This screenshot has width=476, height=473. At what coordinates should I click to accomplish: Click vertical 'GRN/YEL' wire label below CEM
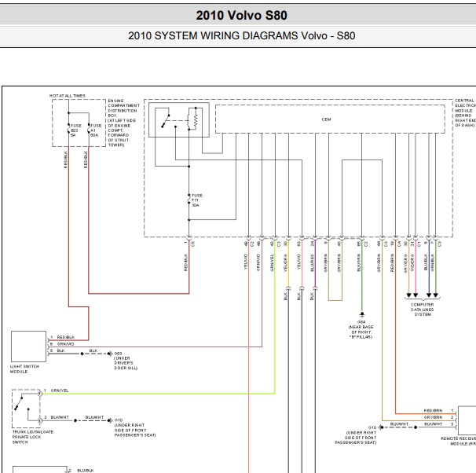tap(272, 262)
